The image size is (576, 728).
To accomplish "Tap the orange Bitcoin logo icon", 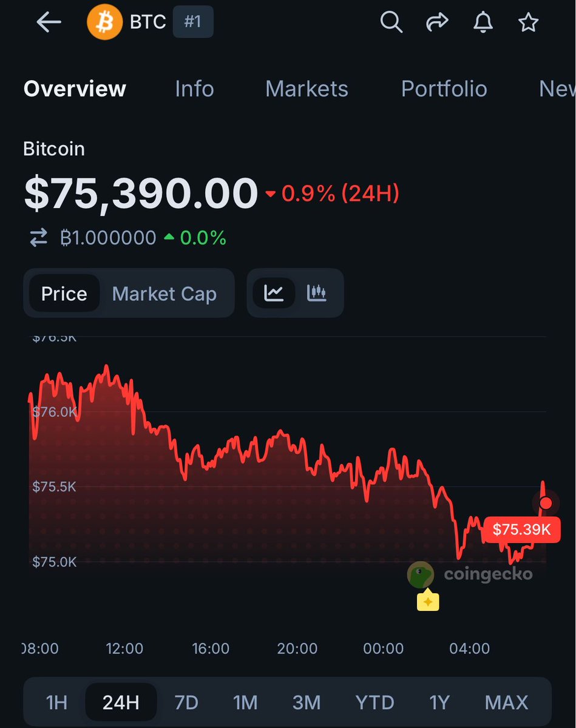I will tap(104, 22).
